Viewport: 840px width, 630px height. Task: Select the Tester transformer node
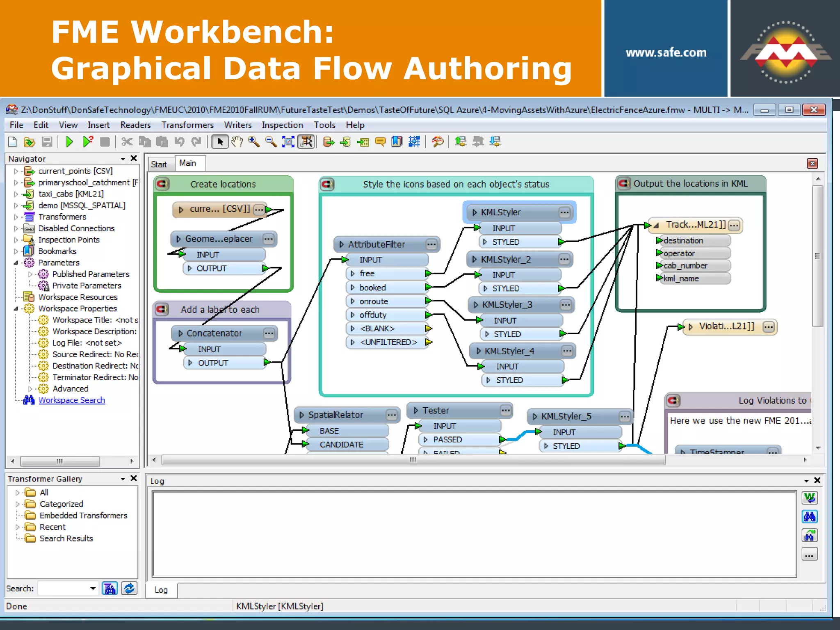pos(460,411)
